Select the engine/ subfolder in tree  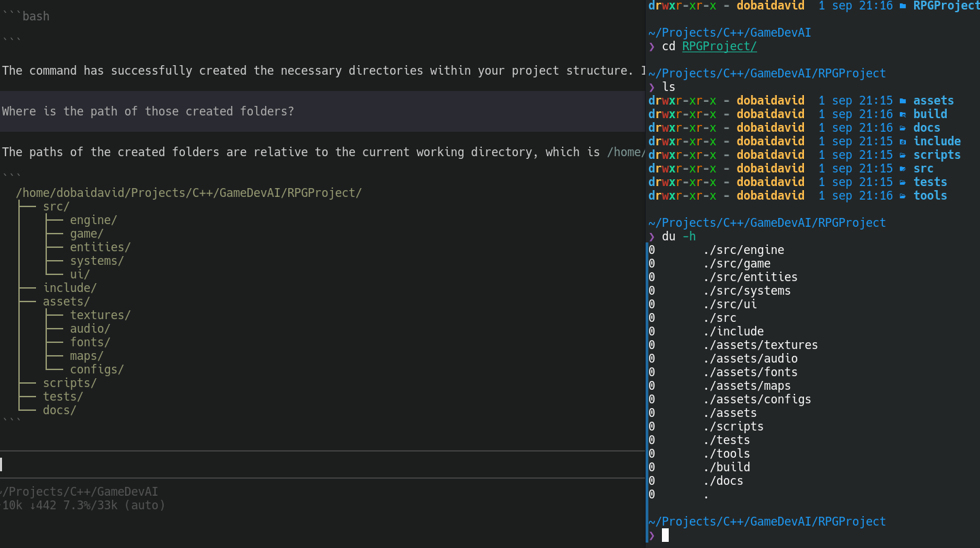click(94, 220)
